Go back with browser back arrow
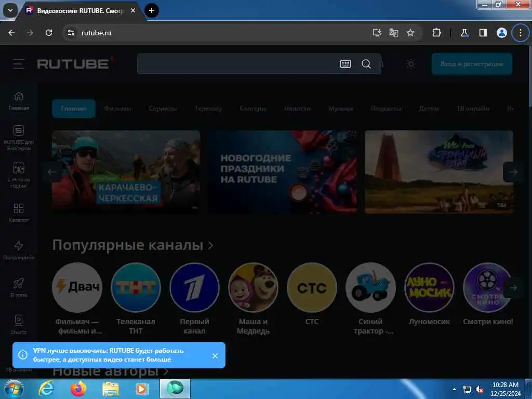This screenshot has height=399, width=532. pyautogui.click(x=11, y=33)
